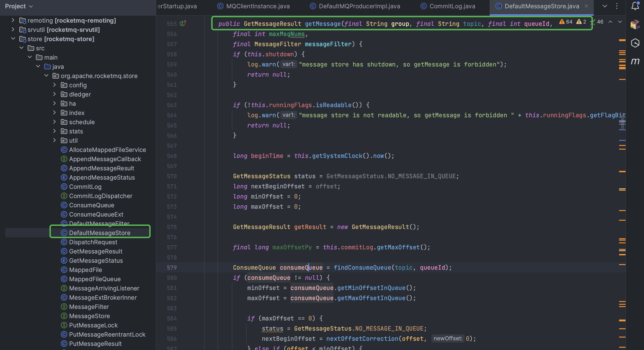Click the implements gutter icon on line 555
The height and width of the screenshot is (350, 644).
pos(183,23)
